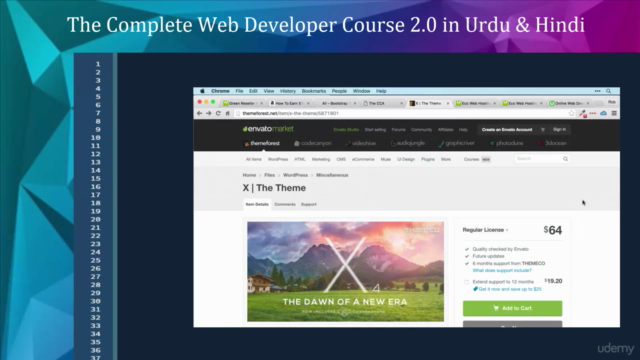The height and width of the screenshot is (360, 640).
Task: Click the user profile button Rob
Action: tap(611, 102)
